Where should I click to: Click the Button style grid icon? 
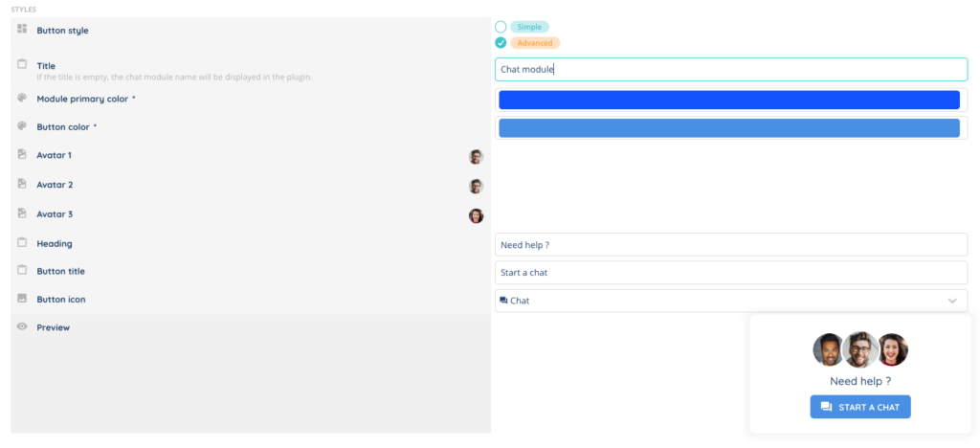pos(22,29)
